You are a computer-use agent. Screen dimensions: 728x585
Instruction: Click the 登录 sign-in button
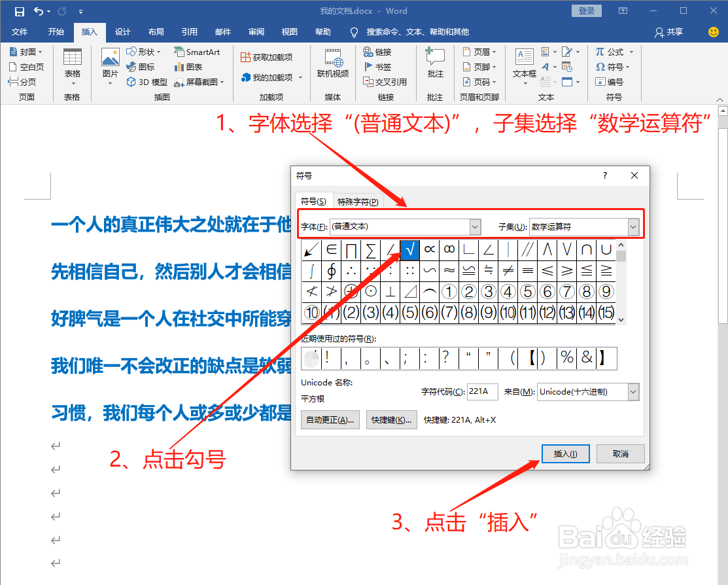[x=587, y=10]
